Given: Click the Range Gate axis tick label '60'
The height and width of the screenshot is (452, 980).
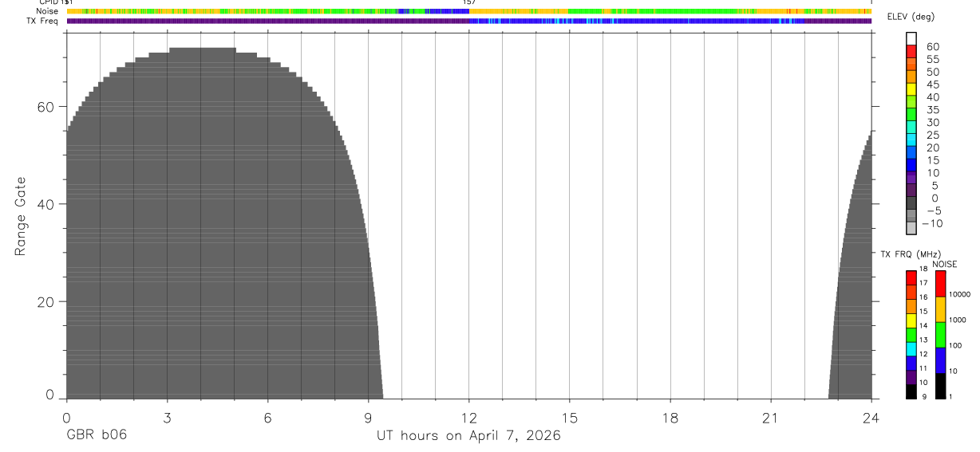Looking at the screenshot, I should click(x=47, y=107).
